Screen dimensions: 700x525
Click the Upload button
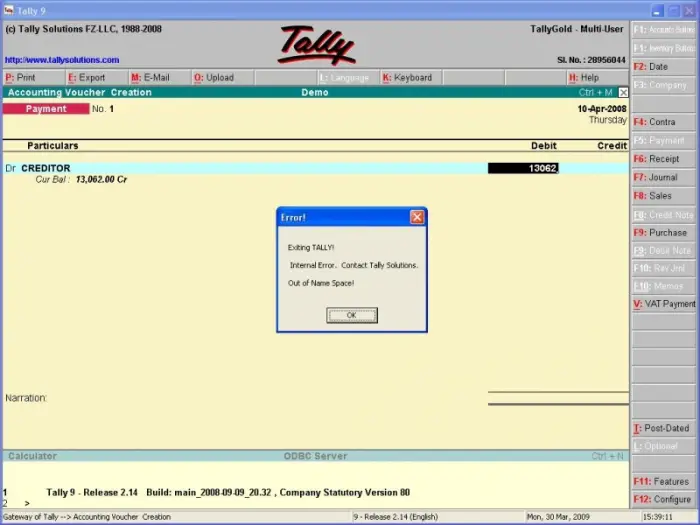click(x=223, y=78)
